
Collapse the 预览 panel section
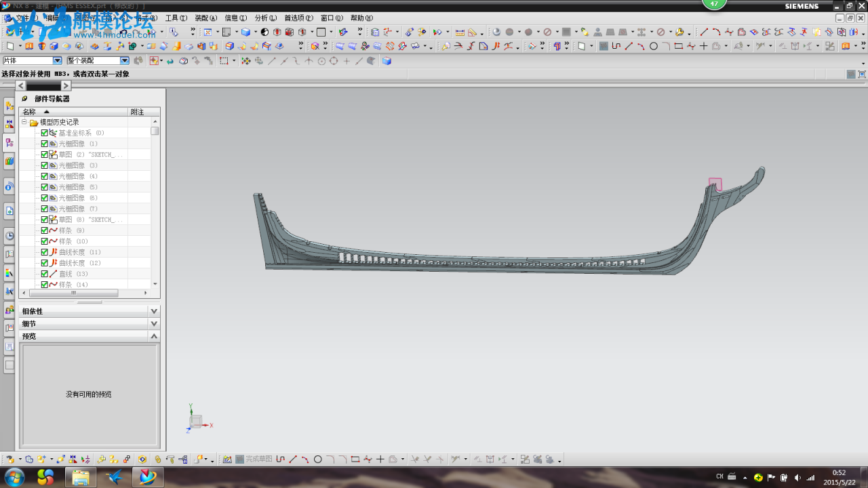154,335
